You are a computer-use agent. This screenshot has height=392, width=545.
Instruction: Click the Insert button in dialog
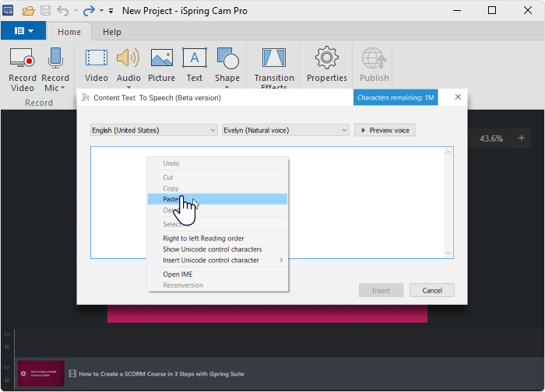click(x=381, y=290)
